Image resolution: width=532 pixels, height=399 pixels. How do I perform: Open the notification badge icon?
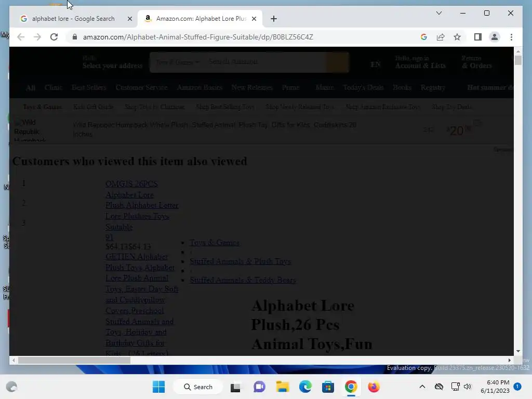pos(517,387)
